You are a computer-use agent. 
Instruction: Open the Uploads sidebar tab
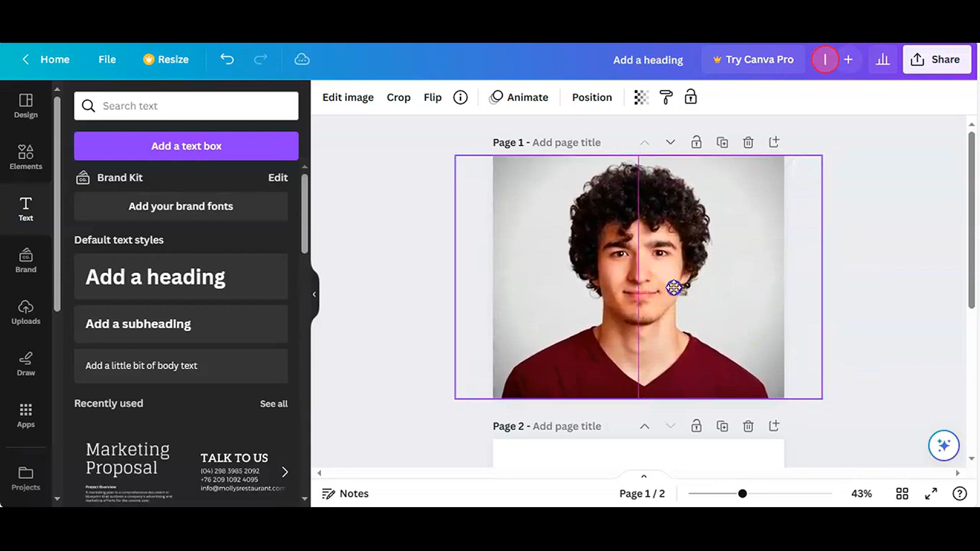coord(26,312)
